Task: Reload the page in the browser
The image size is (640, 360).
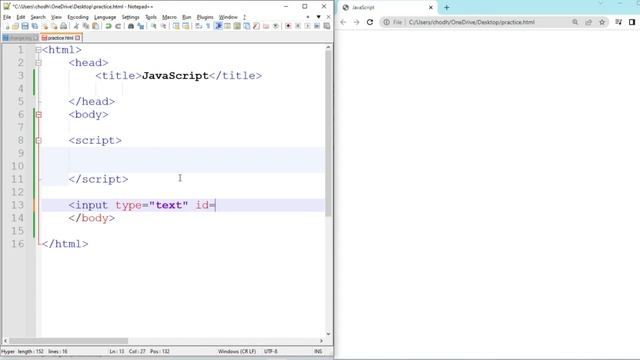Action: (x=370, y=22)
